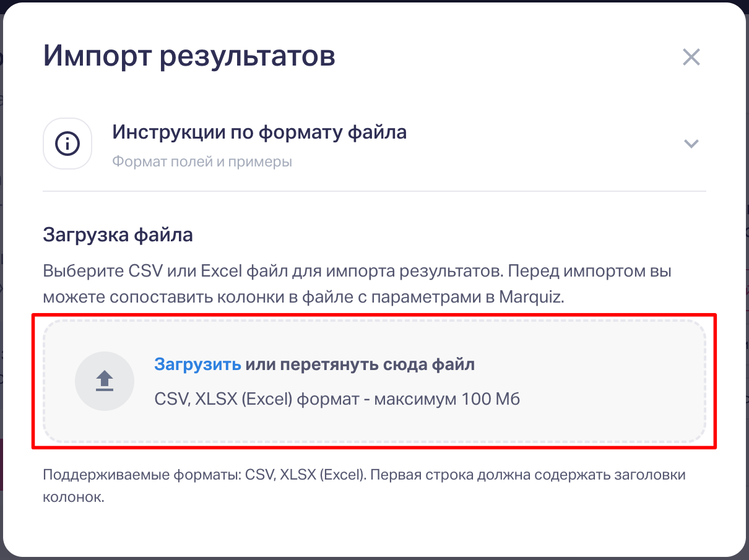Click the word колонок in the footer
749x560 pixels.
click(x=73, y=498)
